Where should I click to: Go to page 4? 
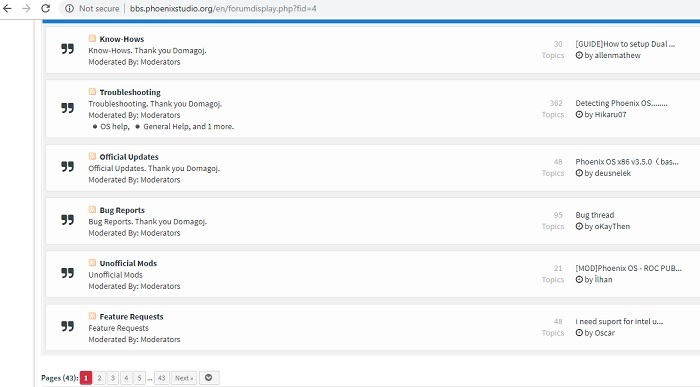pyautogui.click(x=126, y=378)
